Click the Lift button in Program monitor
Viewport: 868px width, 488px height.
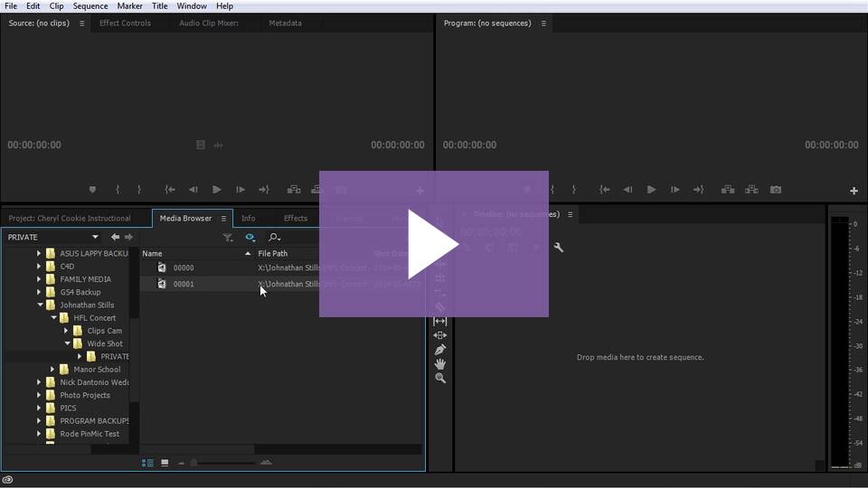coord(728,190)
